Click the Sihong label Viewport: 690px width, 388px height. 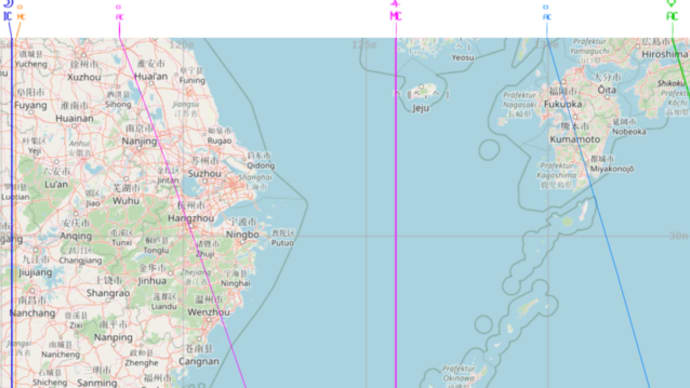tap(118, 104)
